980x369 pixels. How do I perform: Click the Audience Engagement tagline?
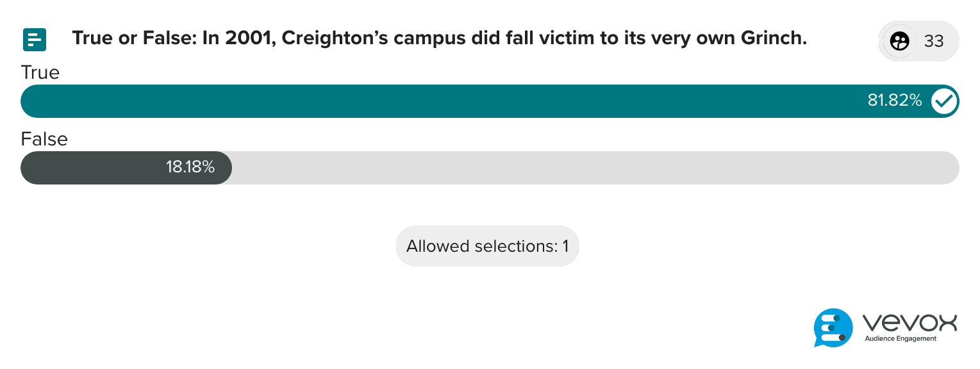tap(901, 339)
